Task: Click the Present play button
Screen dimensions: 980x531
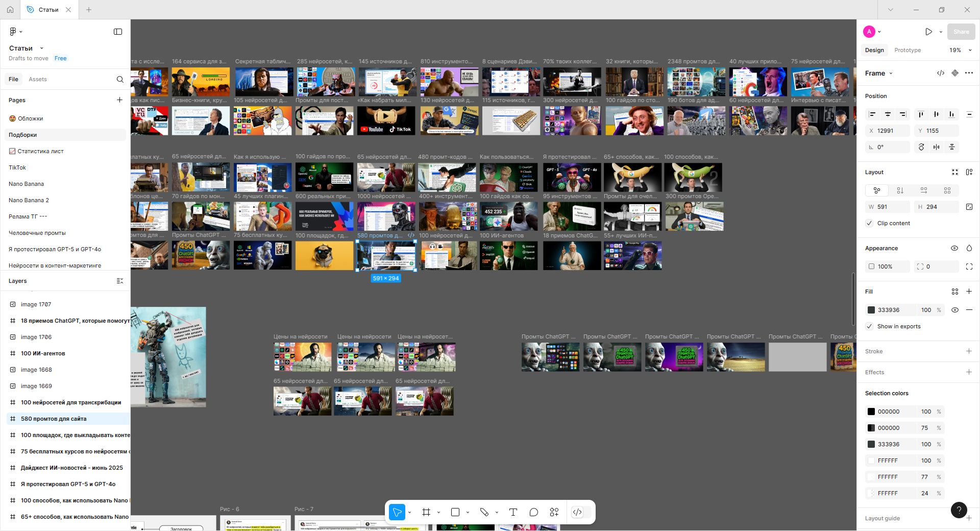Action: pyautogui.click(x=928, y=32)
